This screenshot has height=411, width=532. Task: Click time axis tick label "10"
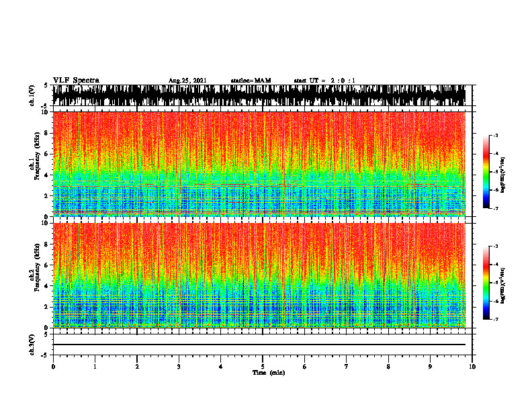tap(472, 367)
